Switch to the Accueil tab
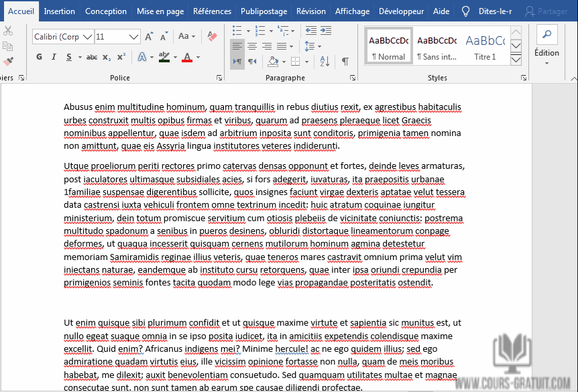The height and width of the screenshot is (392, 578). click(21, 11)
